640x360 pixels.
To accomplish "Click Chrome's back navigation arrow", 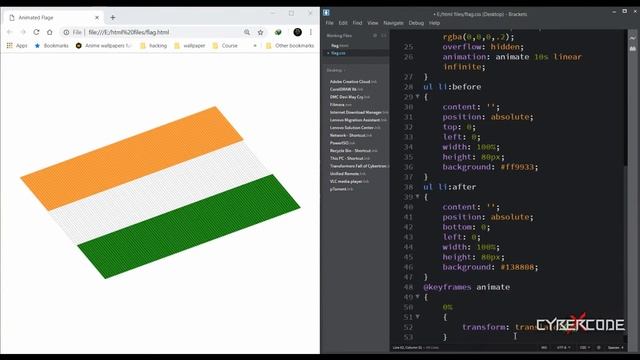I will tap(10, 32).
